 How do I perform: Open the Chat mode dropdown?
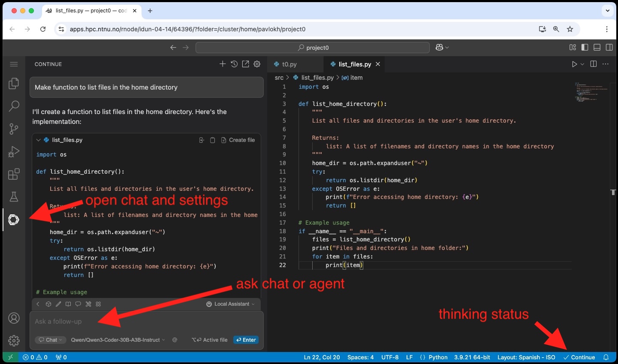tap(50, 340)
